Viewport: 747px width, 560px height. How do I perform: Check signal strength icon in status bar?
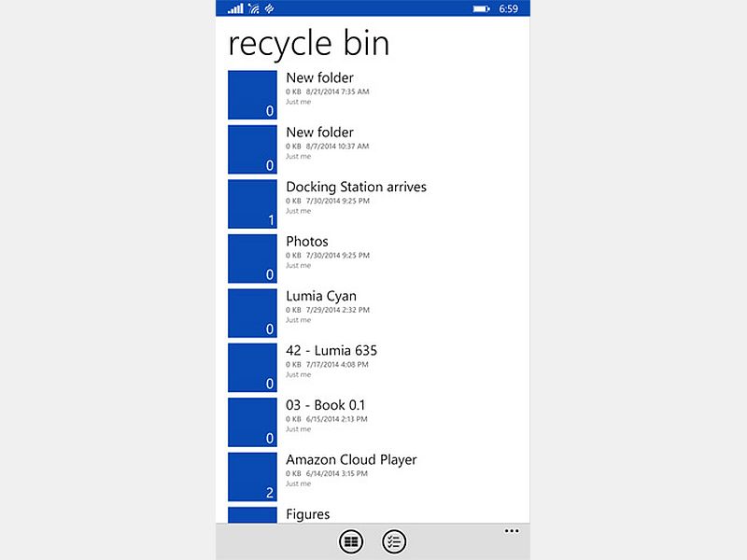point(235,8)
